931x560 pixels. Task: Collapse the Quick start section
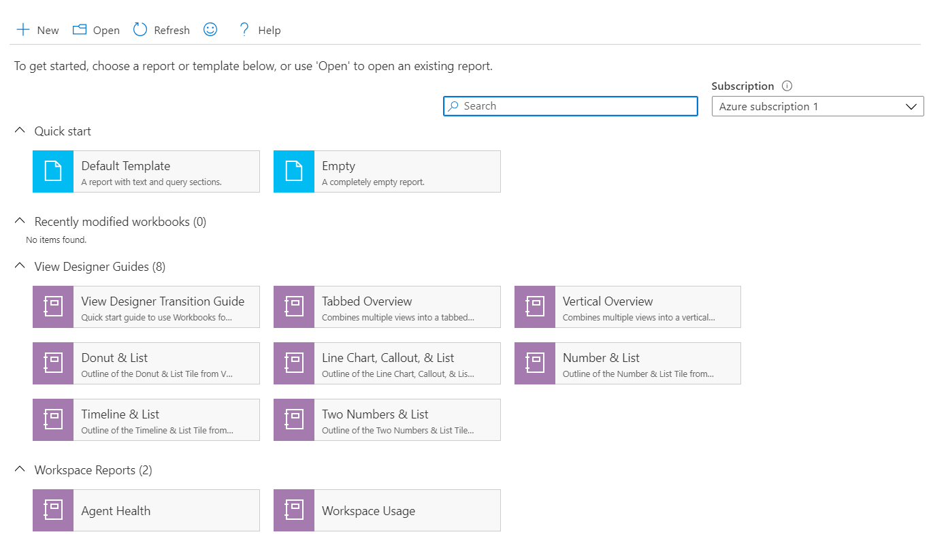coord(20,129)
